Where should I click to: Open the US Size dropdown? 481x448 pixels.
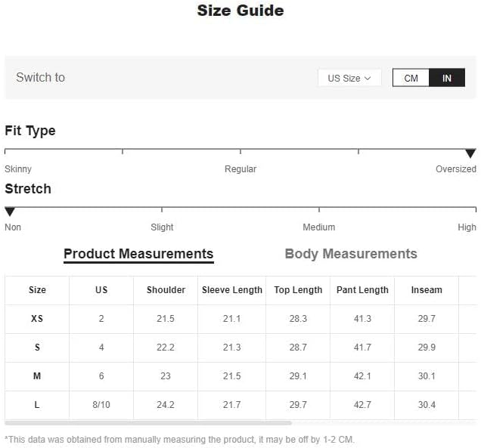tap(349, 78)
